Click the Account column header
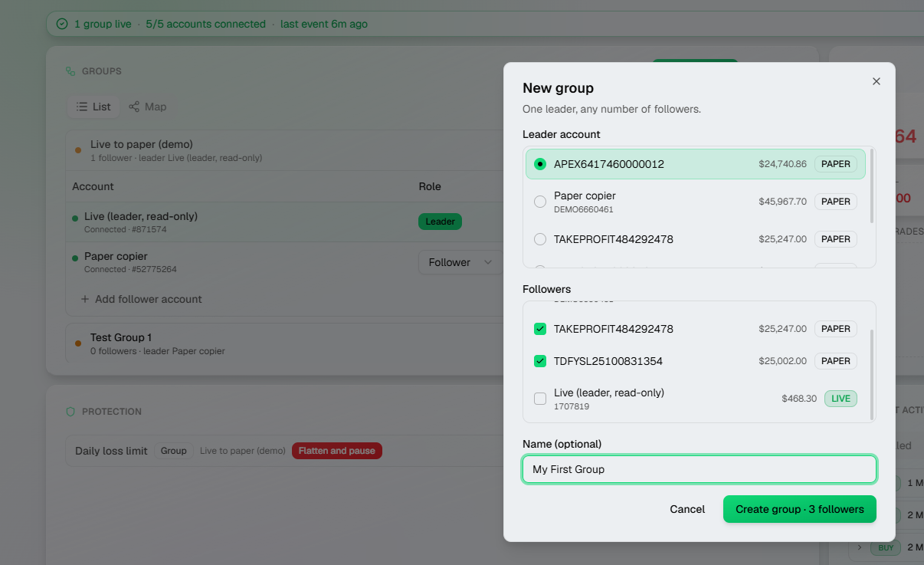Image resolution: width=924 pixels, height=565 pixels. point(93,186)
